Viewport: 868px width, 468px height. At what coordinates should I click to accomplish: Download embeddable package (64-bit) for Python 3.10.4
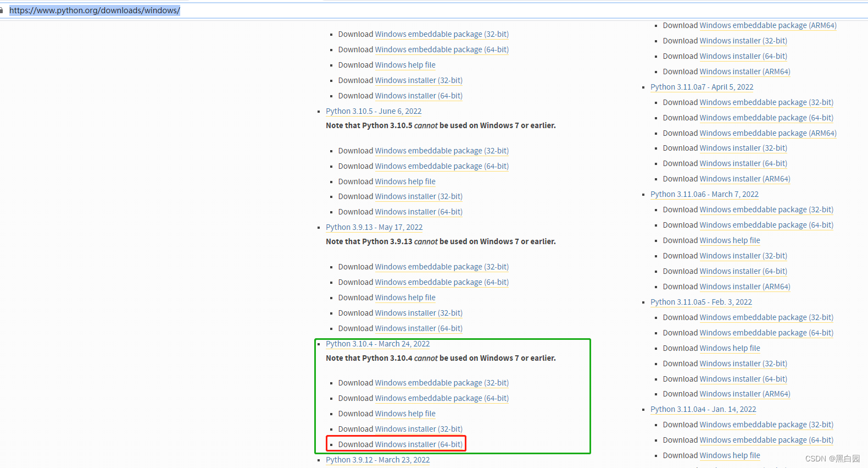(x=442, y=398)
